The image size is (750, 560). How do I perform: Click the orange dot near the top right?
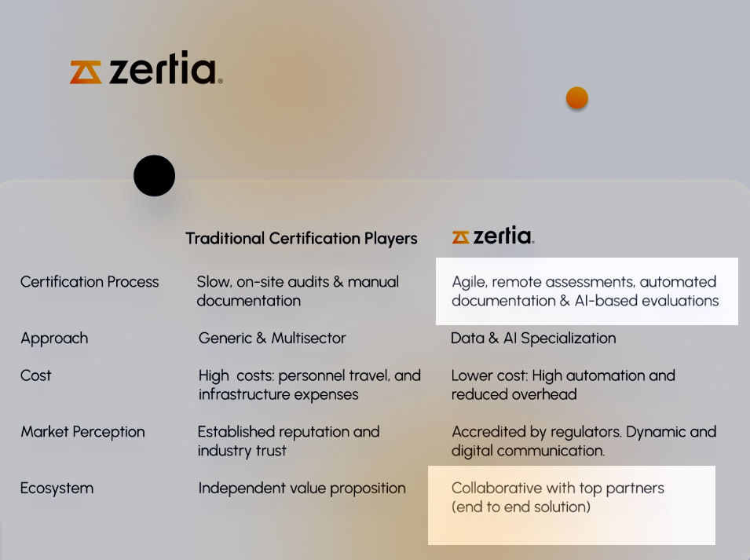tap(577, 98)
